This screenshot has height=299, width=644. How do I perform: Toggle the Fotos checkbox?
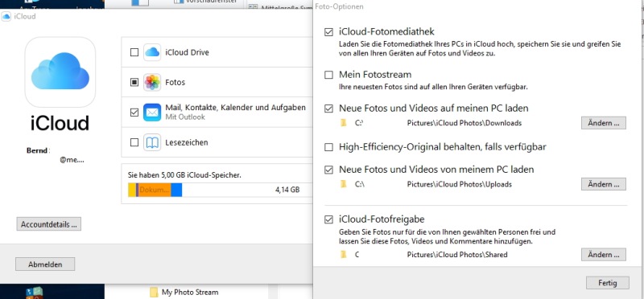pos(134,83)
